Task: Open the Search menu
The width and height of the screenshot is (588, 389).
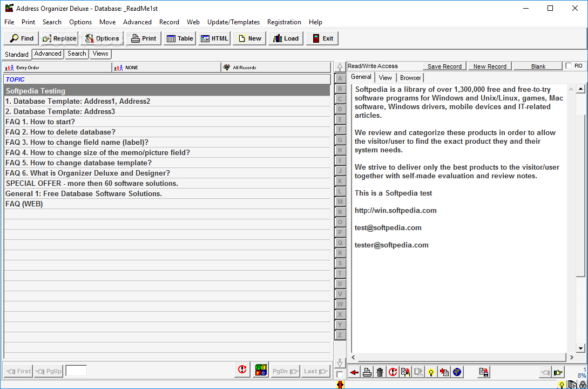Action: coord(52,22)
